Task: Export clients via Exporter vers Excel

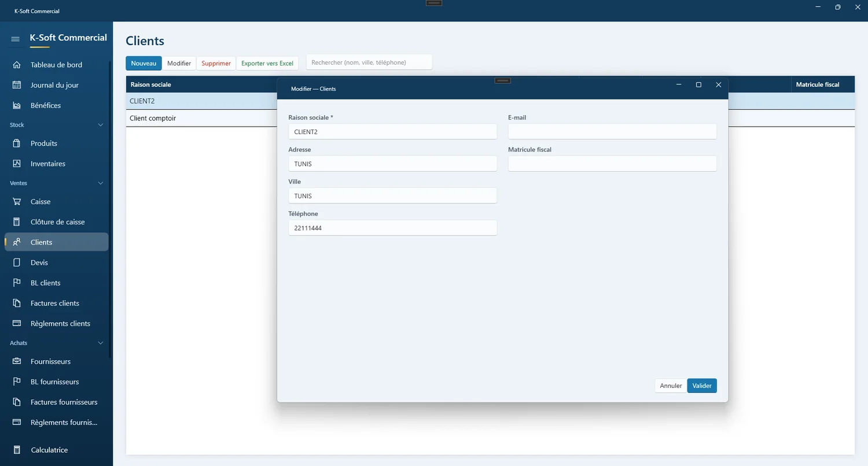Action: pos(267,63)
